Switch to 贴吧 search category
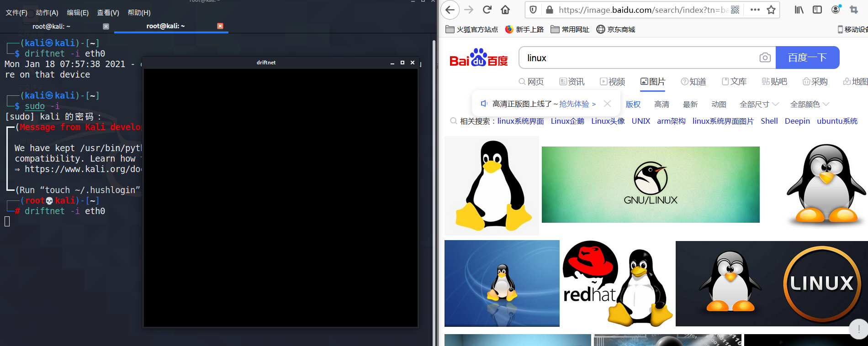 (774, 82)
